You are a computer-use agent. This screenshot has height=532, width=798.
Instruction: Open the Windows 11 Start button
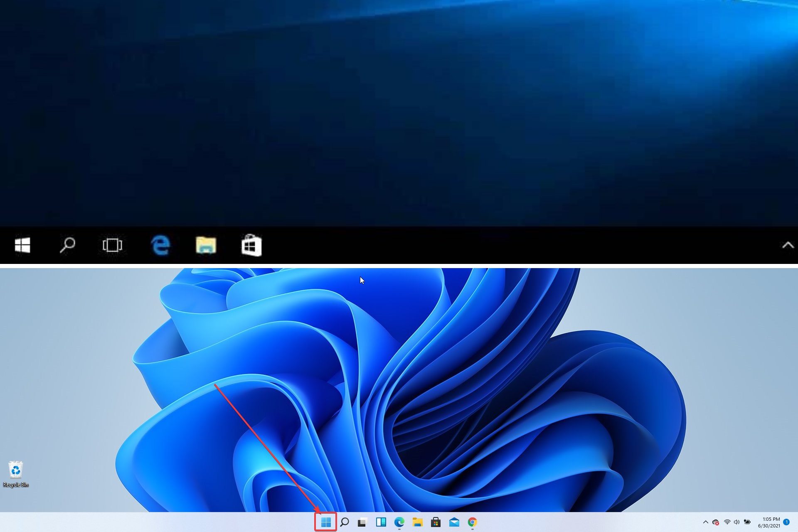[326, 522]
